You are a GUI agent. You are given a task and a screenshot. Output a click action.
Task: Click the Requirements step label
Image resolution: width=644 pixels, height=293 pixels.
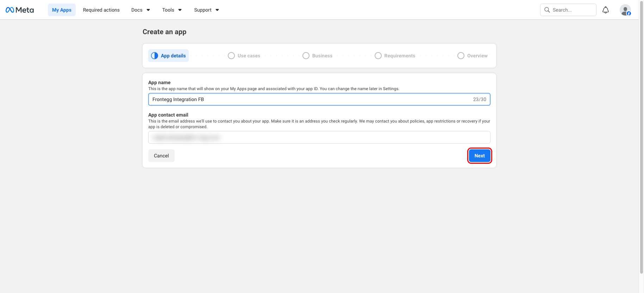pos(400,56)
